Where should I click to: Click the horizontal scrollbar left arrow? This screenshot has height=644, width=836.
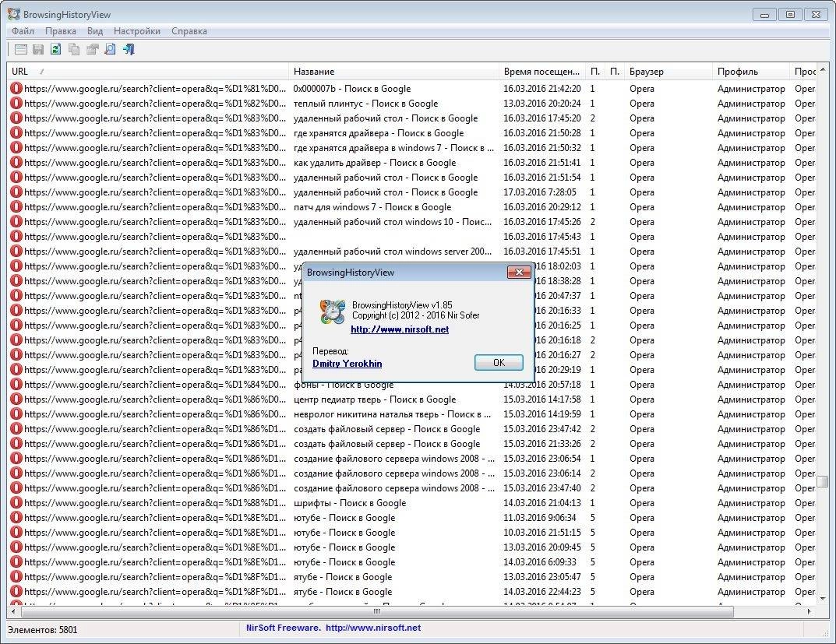coord(13,611)
